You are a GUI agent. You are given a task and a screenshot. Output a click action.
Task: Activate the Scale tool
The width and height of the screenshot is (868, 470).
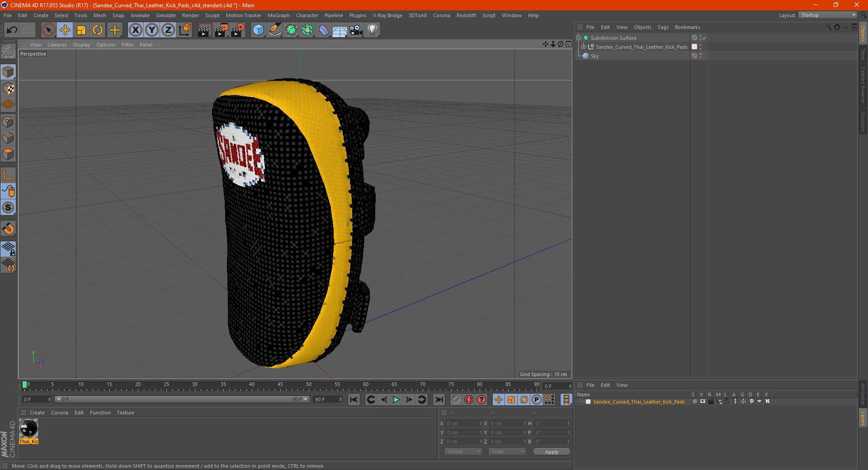81,30
